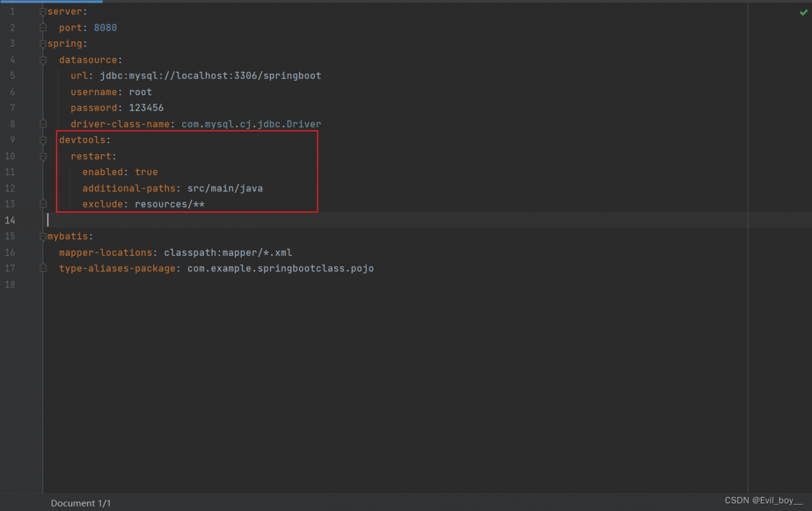Click fold end marker at exclude line

click(x=43, y=204)
